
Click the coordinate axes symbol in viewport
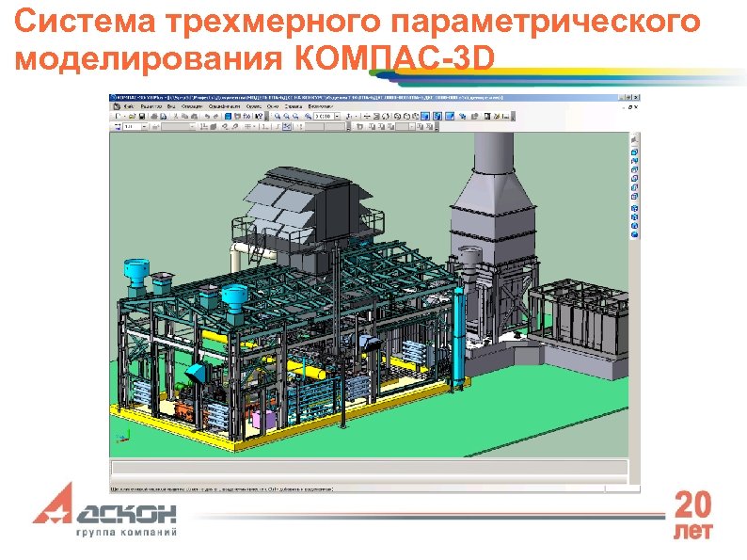[x=122, y=437]
